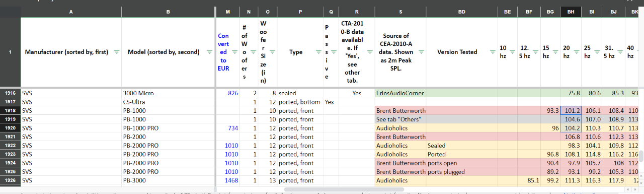This screenshot has height=194, width=644.
Task: Click the EUR value 734 cell
Action: point(228,128)
